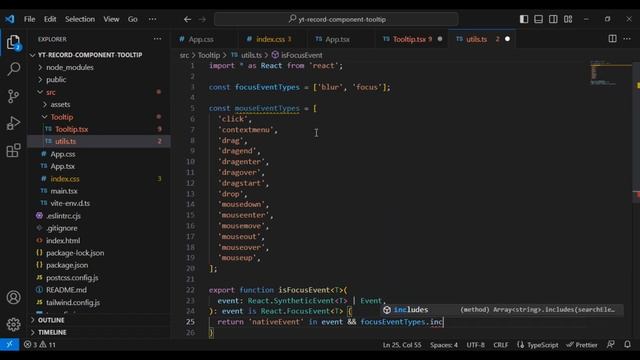640x360 pixels.
Task: Open index.html in the explorer
Action: (x=63, y=241)
